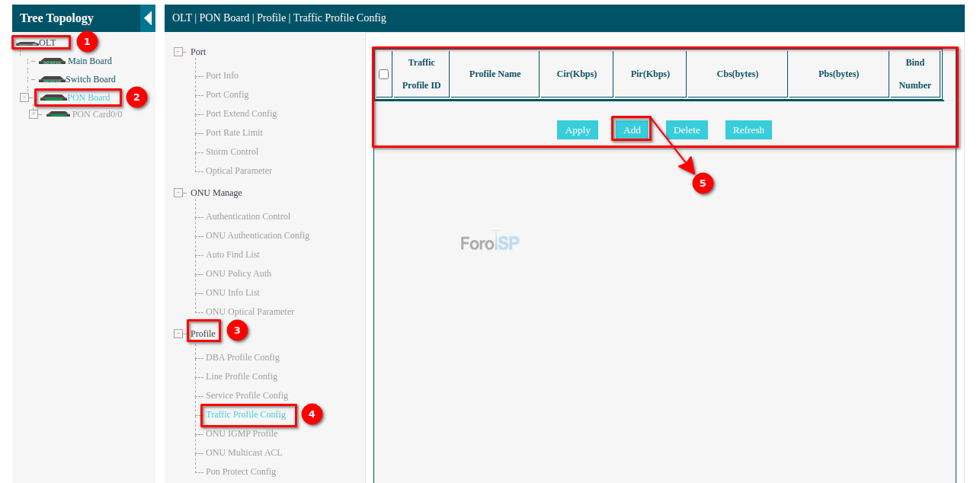Click the Delete button
Viewport: 980px width, 483px height.
pos(687,130)
